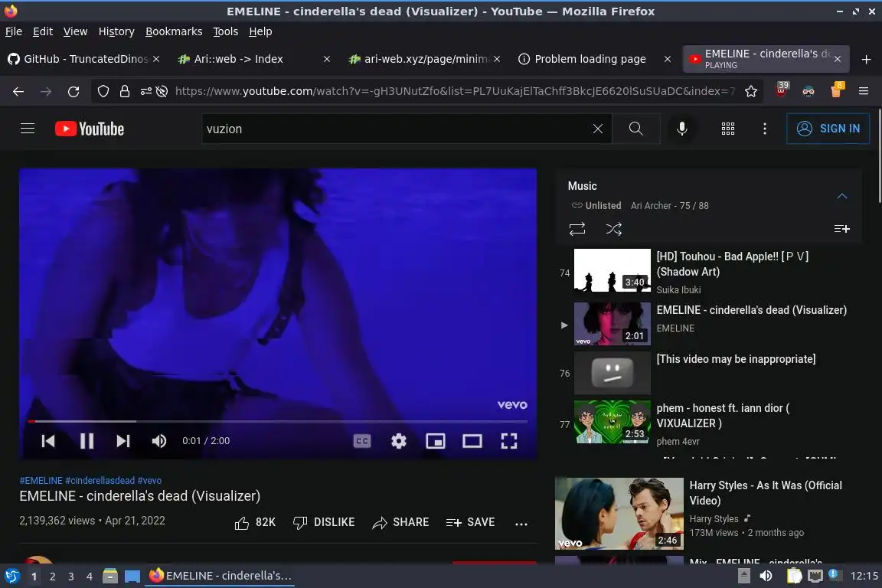Mute the video volume speaker icon
882x588 pixels.
[159, 441]
